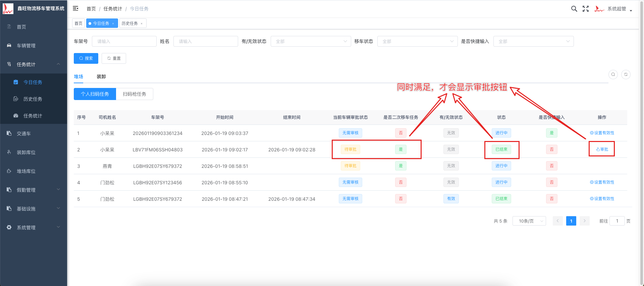Click the 已结束 status tag in row 2
The image size is (644, 286).
(x=501, y=149)
